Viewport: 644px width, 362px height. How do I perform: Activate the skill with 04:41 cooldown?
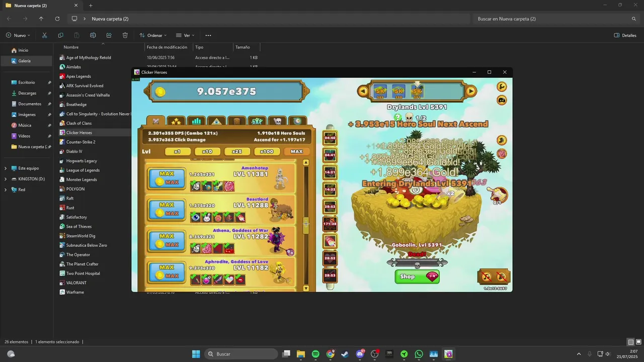330,155
